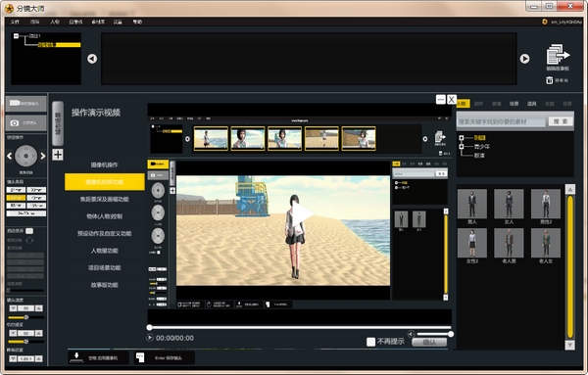
Task: Click the camera snapshot icon button
Action: tap(25, 122)
